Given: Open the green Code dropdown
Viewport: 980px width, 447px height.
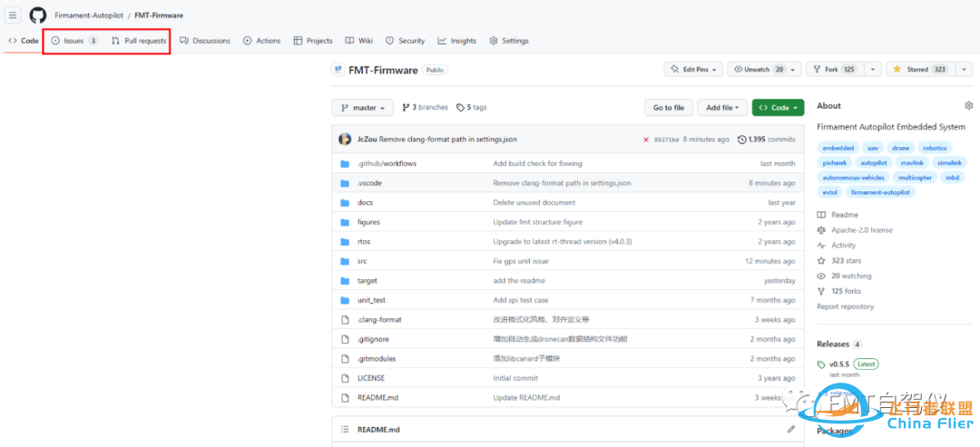Looking at the screenshot, I should 778,108.
